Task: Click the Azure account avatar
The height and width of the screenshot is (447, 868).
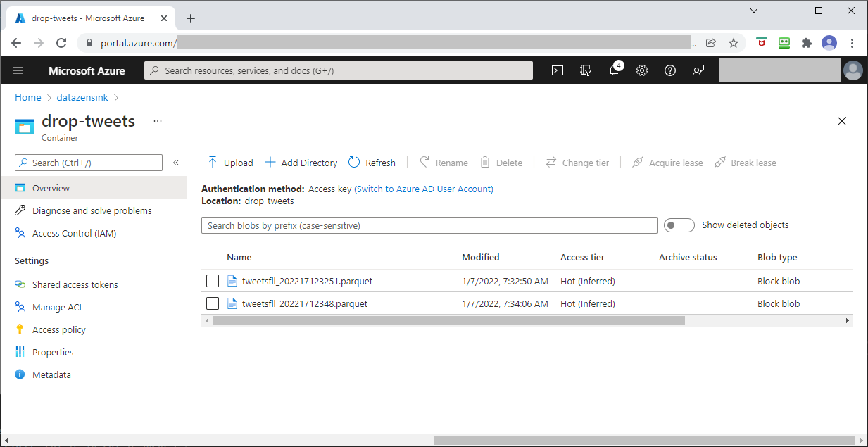Action: [853, 70]
